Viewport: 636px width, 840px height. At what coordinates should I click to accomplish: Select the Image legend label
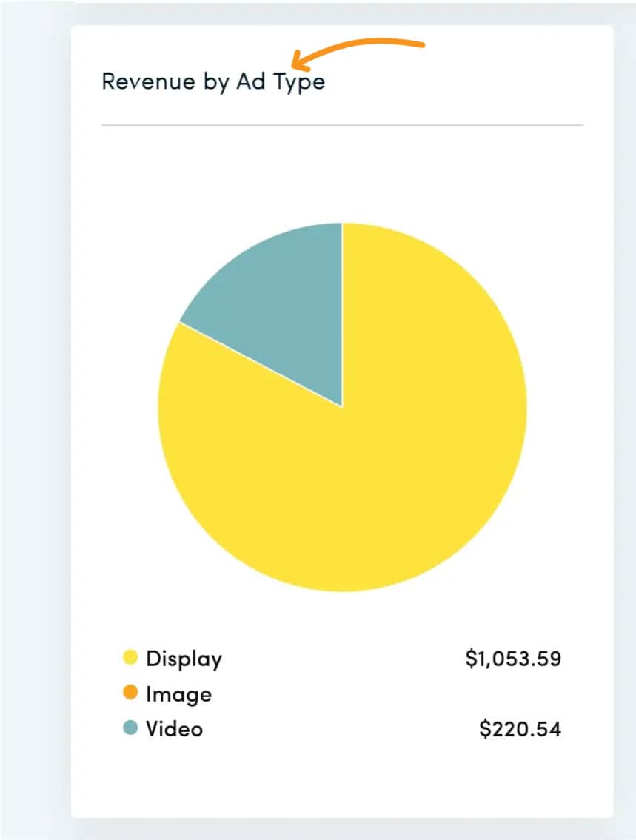click(179, 694)
